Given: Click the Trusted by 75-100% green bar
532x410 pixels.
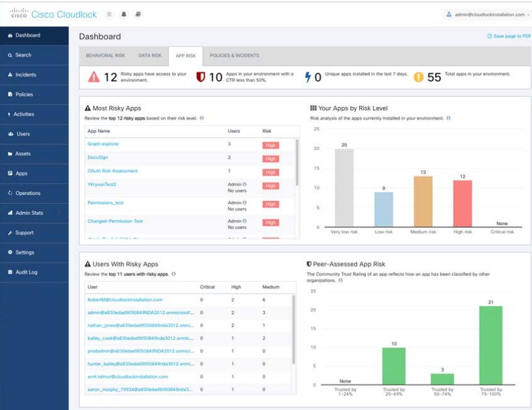Looking at the screenshot, I should [491, 345].
